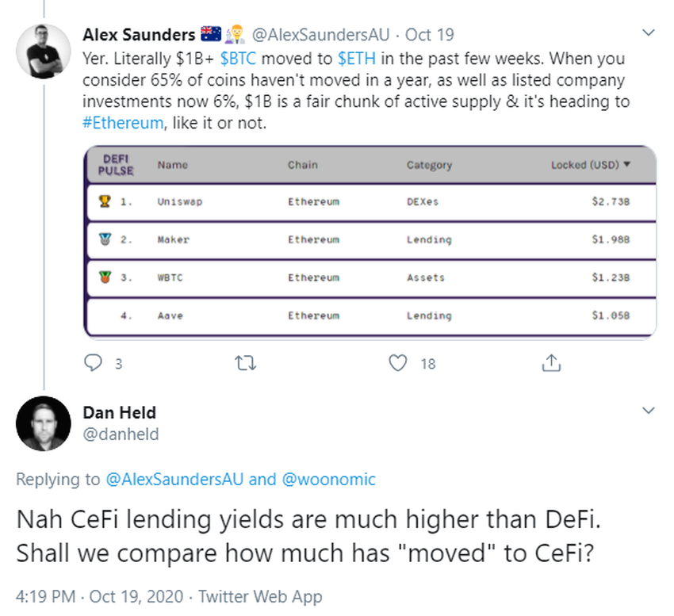The height and width of the screenshot is (616, 674).
Task: Click the reply icon on Alex's tweet
Action: (94, 363)
